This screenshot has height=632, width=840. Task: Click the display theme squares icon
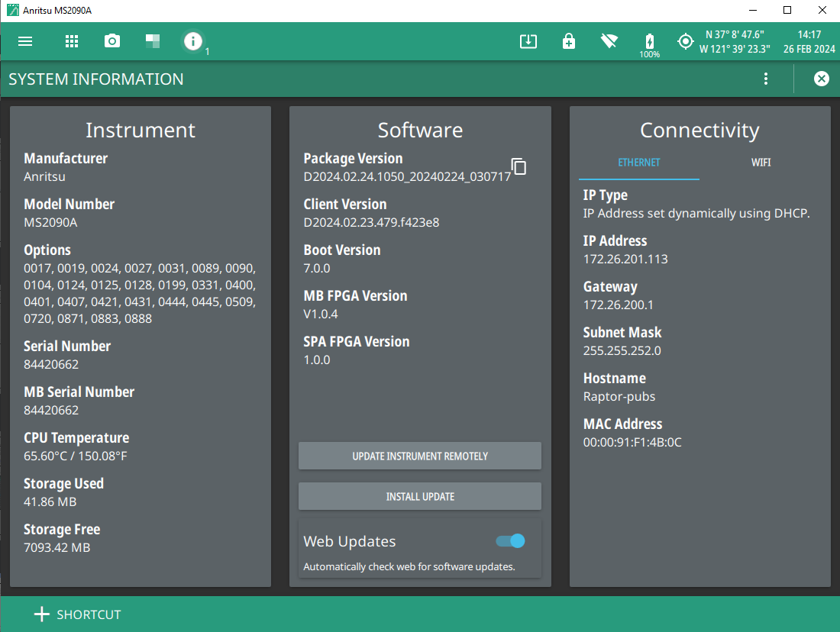(x=153, y=41)
